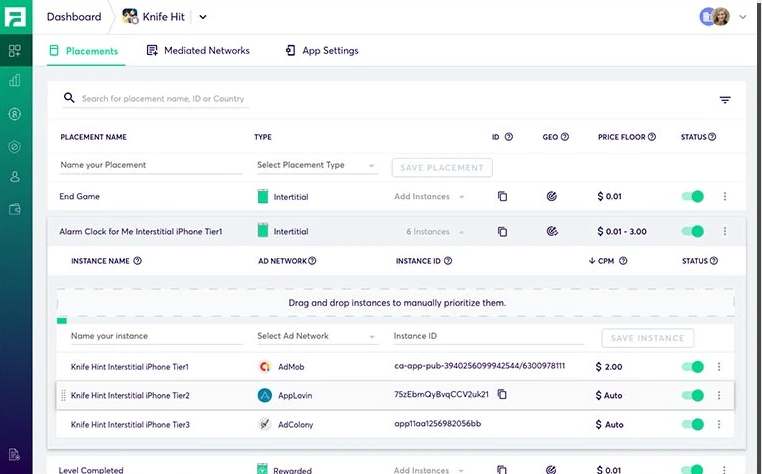Open more options for AdMob instance
Screen dimensions: 762x474
pos(719,367)
